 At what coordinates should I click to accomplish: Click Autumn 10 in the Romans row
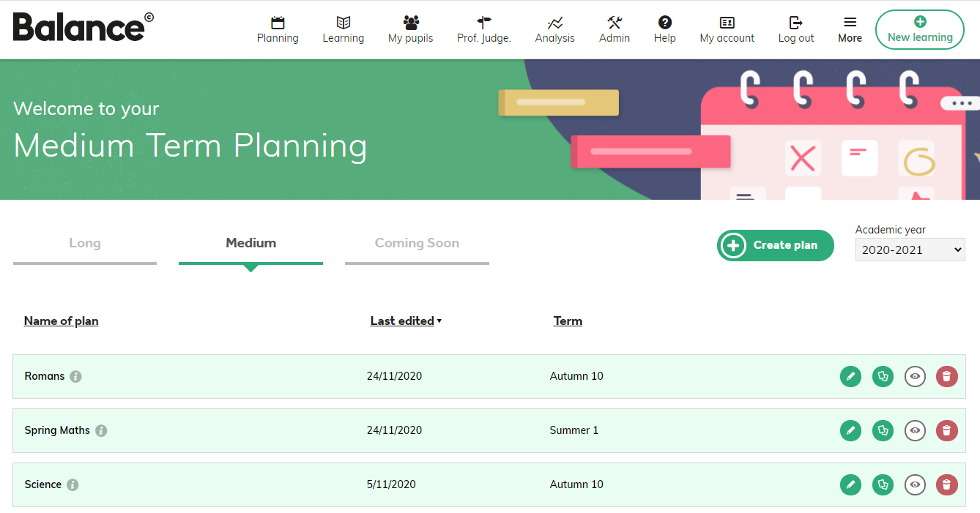pos(576,376)
